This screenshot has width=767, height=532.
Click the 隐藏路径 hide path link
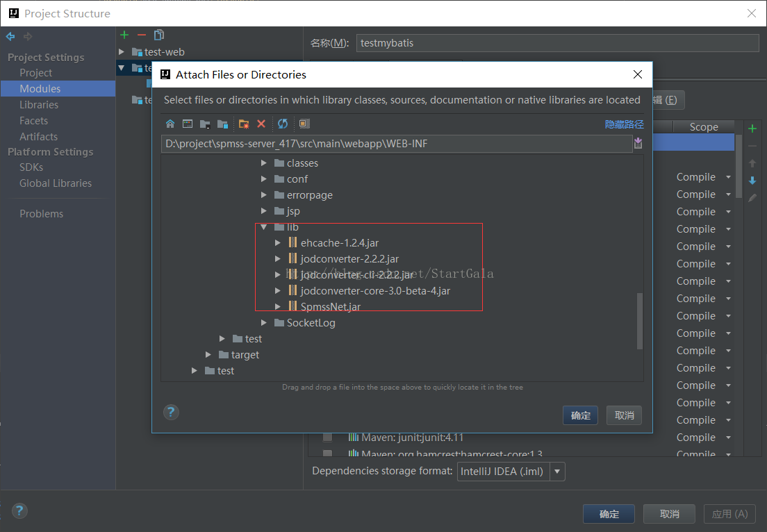pos(624,124)
